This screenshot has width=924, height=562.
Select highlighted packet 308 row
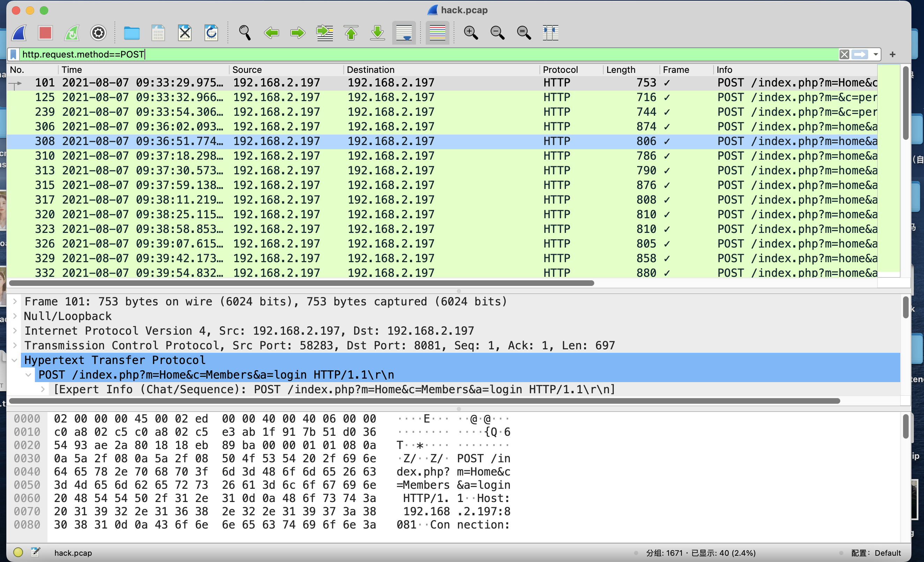442,141
